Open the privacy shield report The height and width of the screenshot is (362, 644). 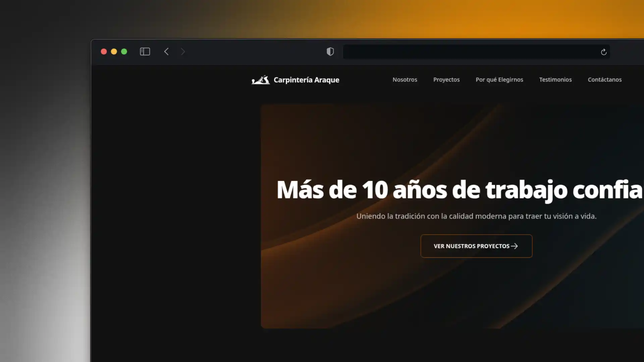pos(330,52)
